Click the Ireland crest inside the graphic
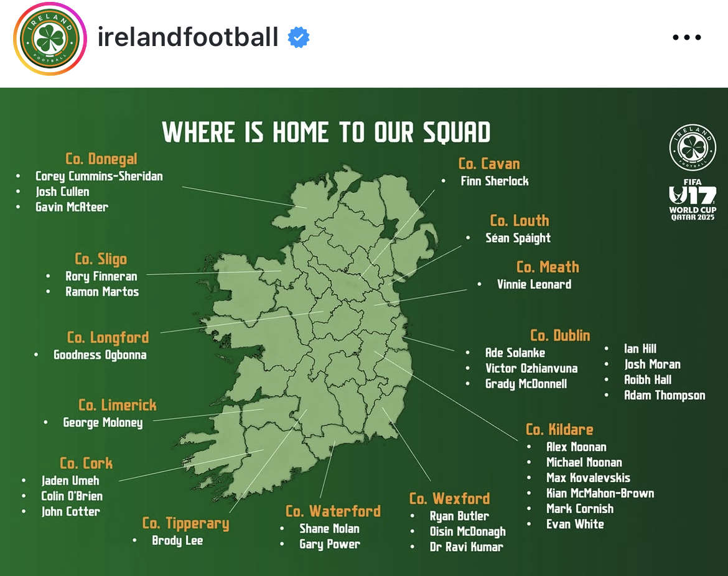This screenshot has height=576, width=728. coord(693,148)
